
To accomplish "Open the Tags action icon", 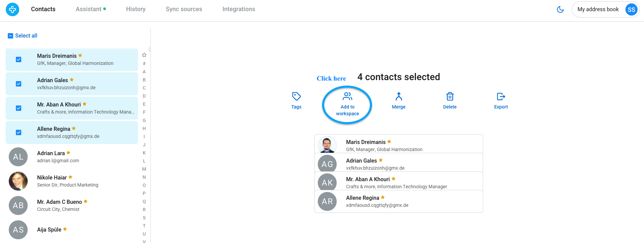I will [296, 97].
